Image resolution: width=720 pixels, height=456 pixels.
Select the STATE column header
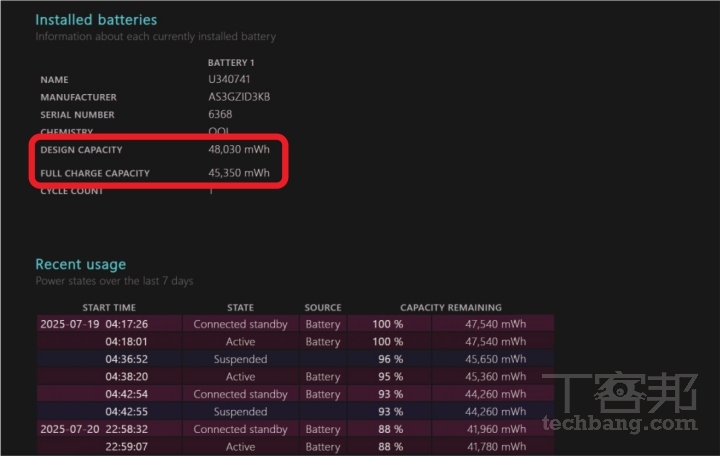(240, 308)
